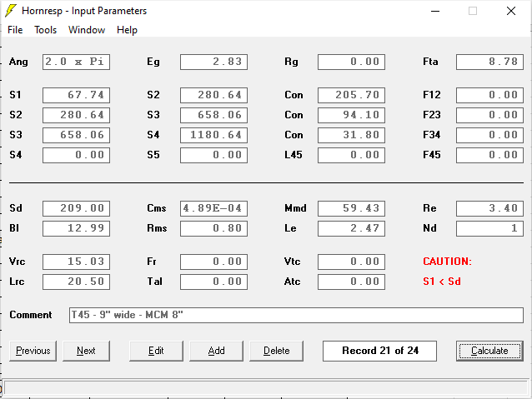Click the Eg input field

click(x=213, y=62)
